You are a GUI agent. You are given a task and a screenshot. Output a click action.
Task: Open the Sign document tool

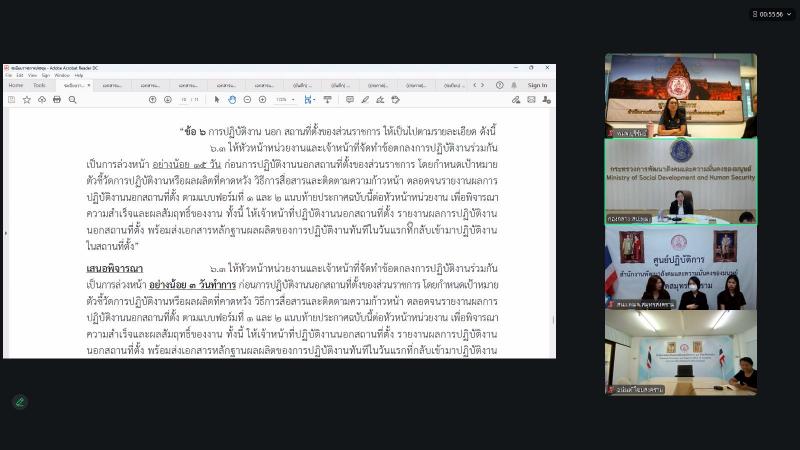[380, 100]
